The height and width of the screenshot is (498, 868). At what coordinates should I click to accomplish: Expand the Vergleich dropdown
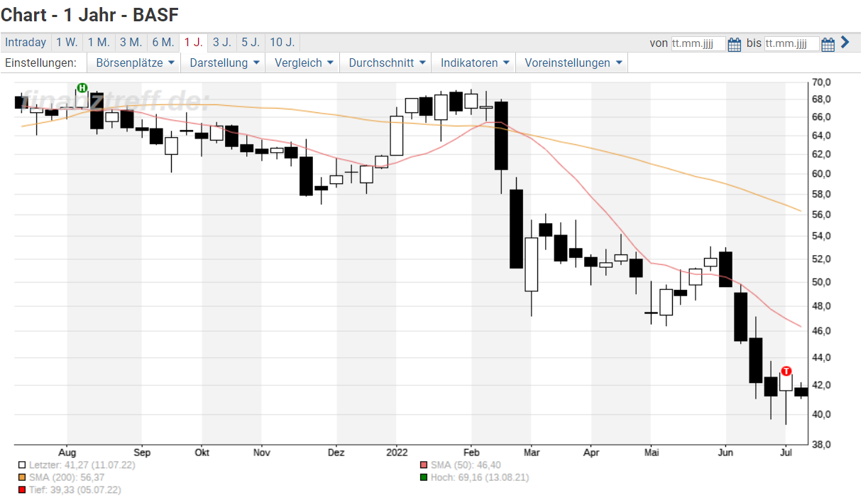point(303,63)
